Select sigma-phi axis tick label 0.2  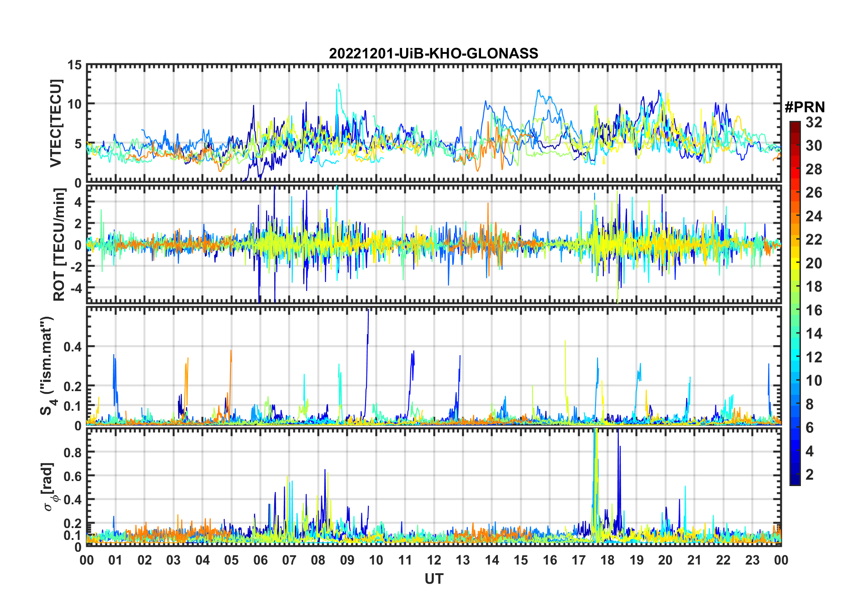click(73, 523)
